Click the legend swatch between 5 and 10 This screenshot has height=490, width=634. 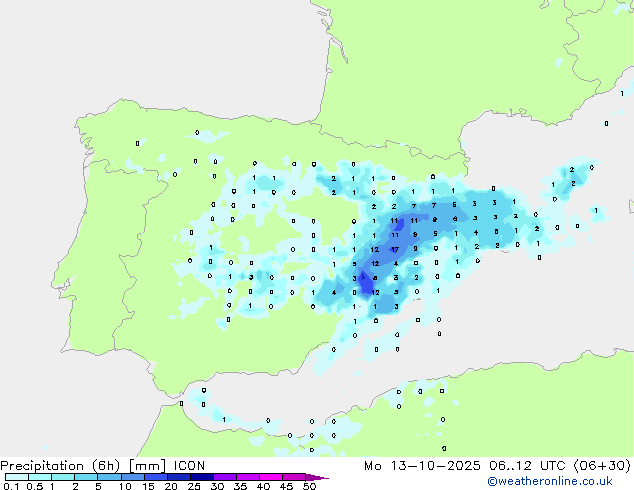109,477
